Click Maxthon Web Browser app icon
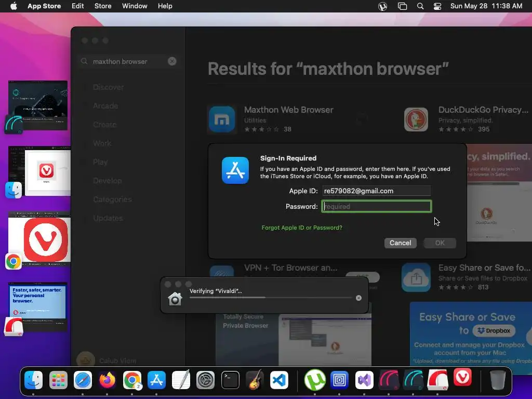The image size is (532, 399). 222,119
